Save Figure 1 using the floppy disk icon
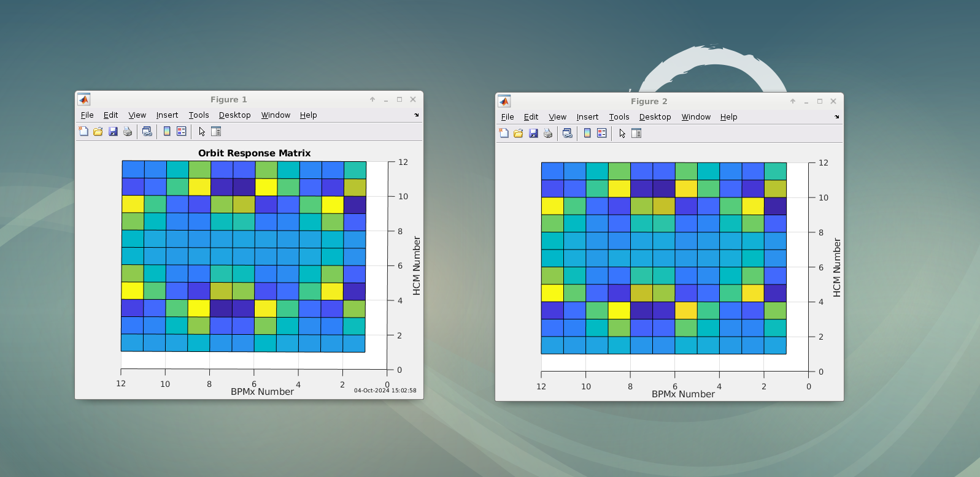Image resolution: width=980 pixels, height=477 pixels. [113, 131]
